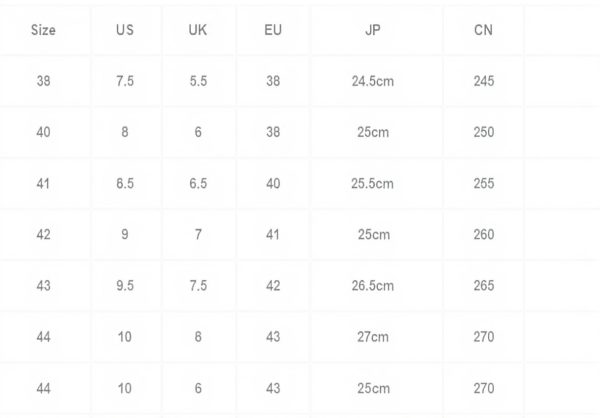Click the Size column header

pyautogui.click(x=44, y=30)
